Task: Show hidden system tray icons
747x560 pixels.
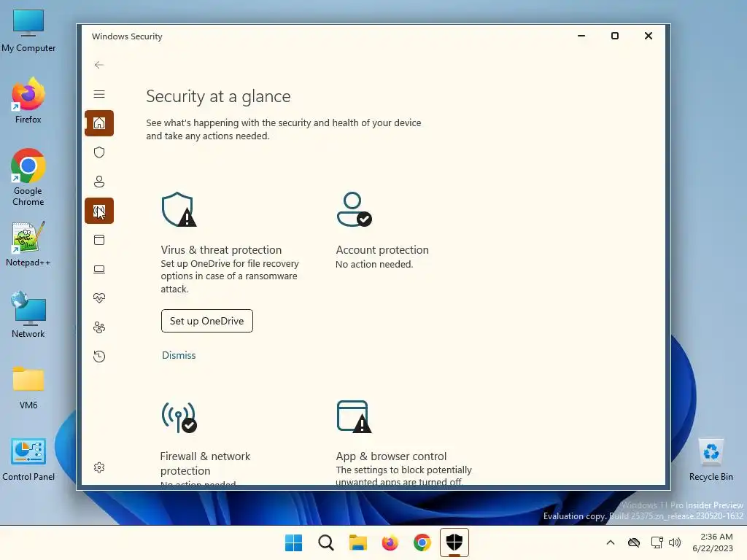Action: tap(611, 542)
